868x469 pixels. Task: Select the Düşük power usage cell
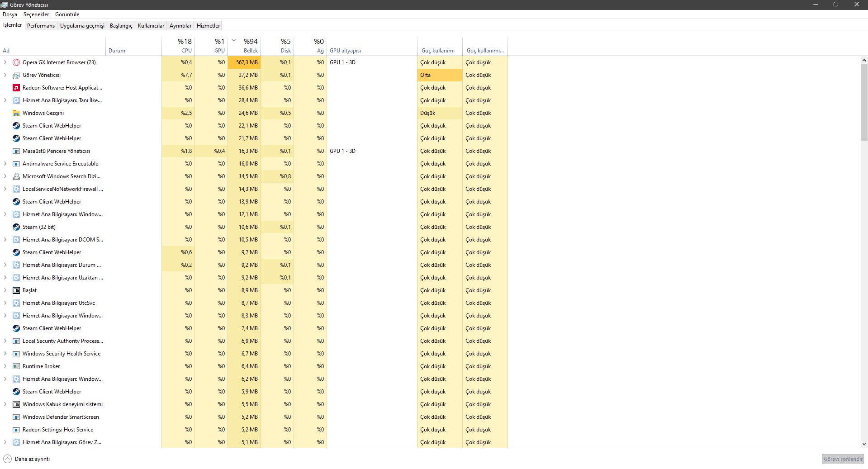[x=440, y=113]
